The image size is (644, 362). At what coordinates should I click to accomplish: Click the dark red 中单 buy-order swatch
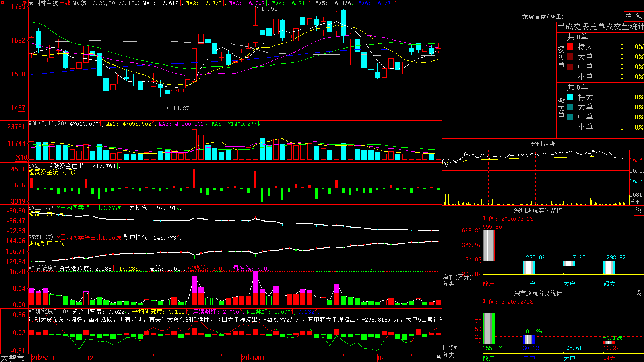pos(570,67)
